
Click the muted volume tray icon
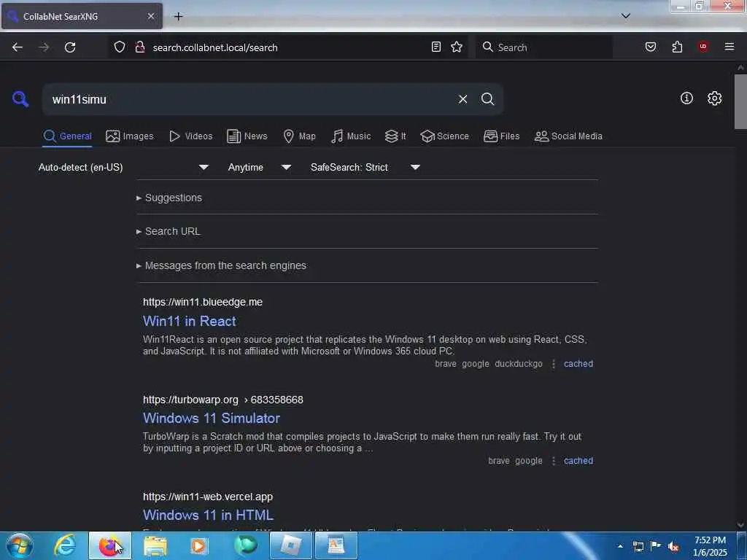coord(673,546)
